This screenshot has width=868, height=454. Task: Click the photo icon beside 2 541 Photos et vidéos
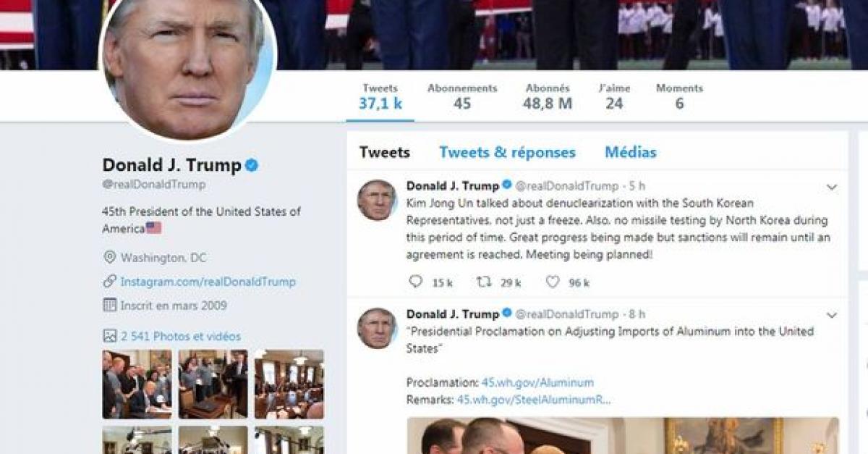click(x=109, y=336)
